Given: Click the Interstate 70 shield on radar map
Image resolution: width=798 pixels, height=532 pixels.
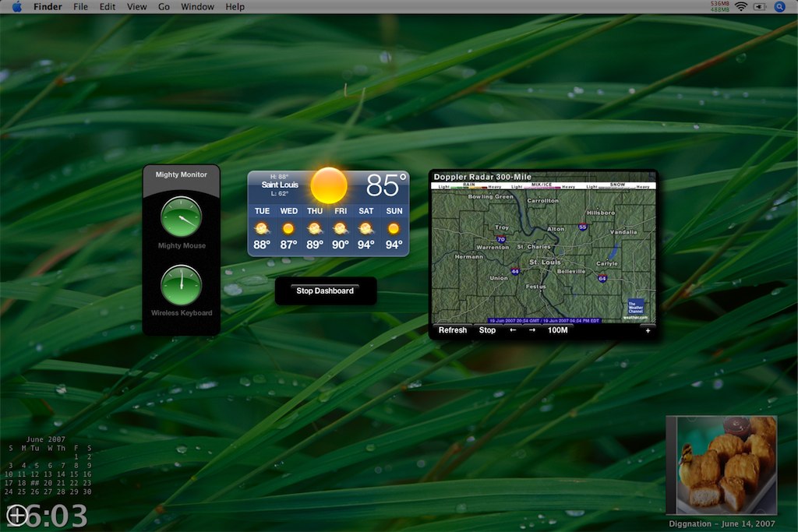Looking at the screenshot, I should tap(501, 239).
